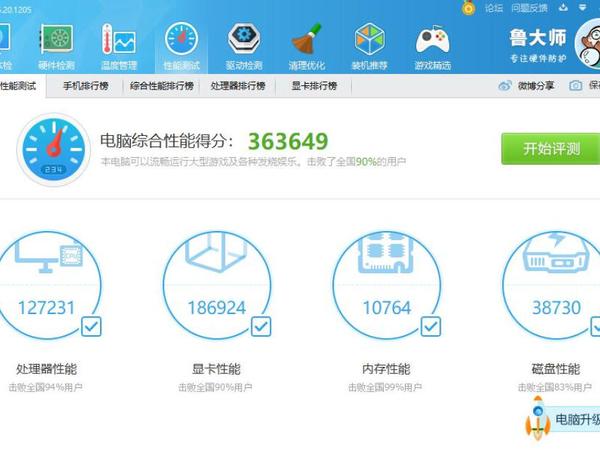Viewport: 600px width, 450px height.
Task: Open 温度管理 temperature management icon
Action: (119, 39)
